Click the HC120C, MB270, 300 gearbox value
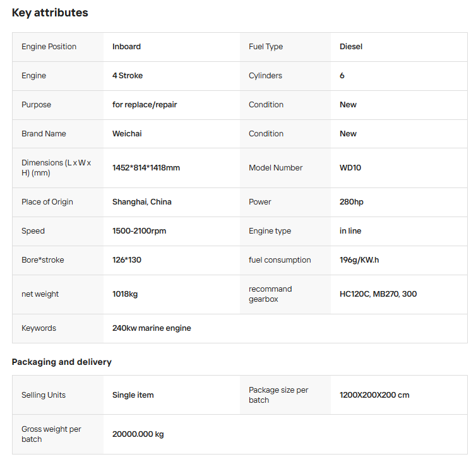Screen dimensions: 476x464 tap(378, 294)
